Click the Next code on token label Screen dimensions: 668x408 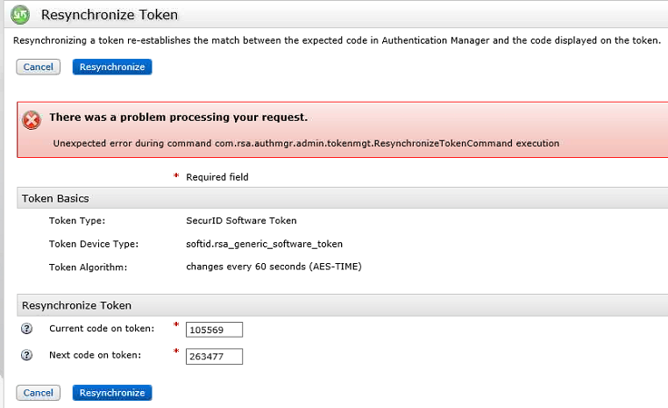click(x=95, y=355)
